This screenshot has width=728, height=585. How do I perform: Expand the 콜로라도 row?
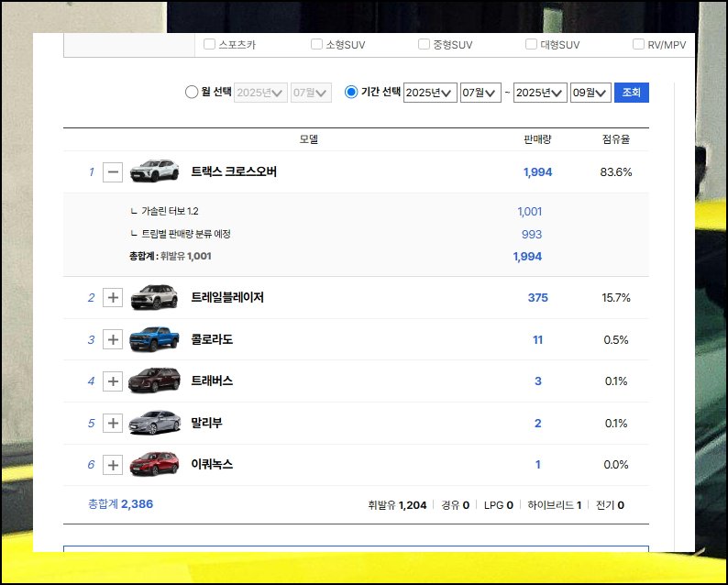113,340
